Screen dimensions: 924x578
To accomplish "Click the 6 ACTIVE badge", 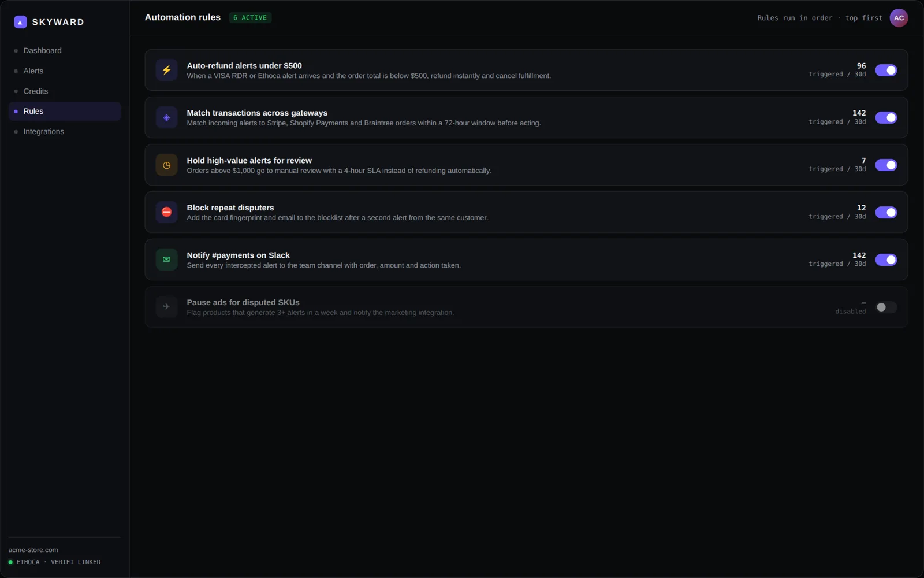I will [x=250, y=18].
